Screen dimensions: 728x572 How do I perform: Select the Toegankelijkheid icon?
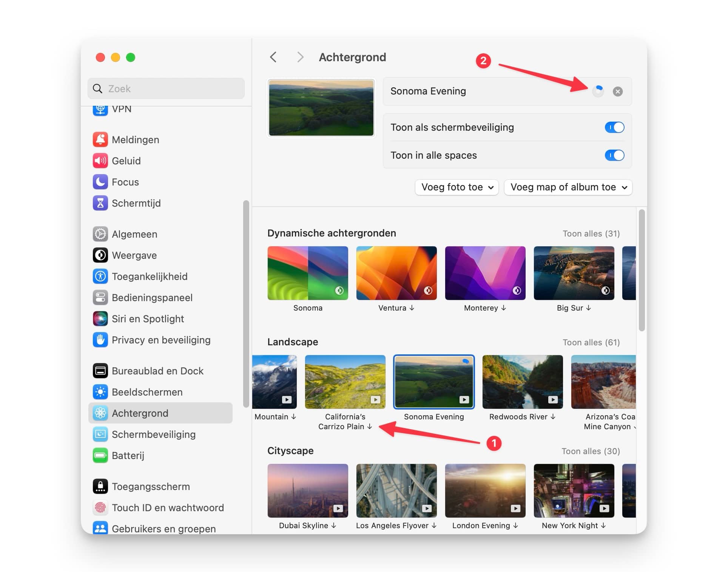click(100, 277)
